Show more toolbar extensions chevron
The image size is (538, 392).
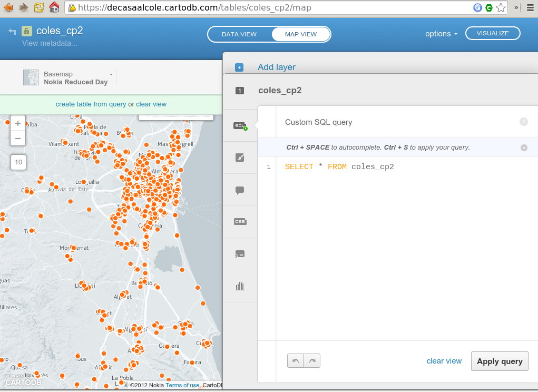click(x=516, y=7)
